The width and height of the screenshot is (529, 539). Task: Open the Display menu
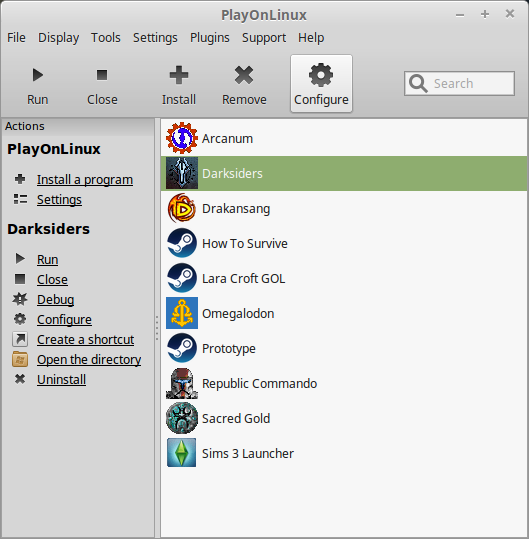tap(58, 37)
